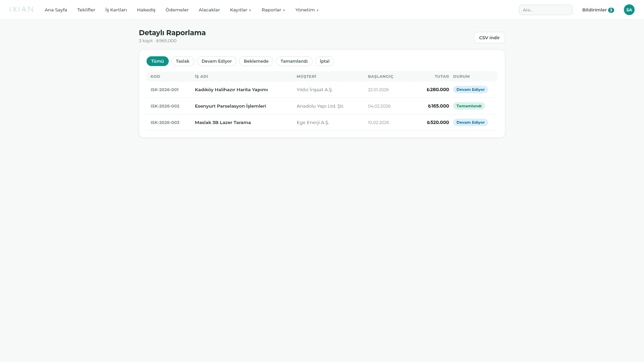Click the Ara search field
Screen dimensions: 644x362
(x=545, y=10)
